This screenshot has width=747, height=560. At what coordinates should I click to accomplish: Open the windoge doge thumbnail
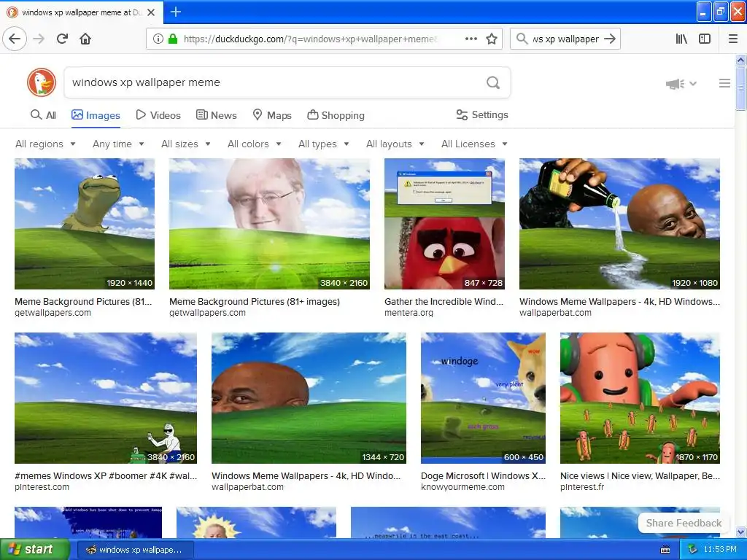pos(483,398)
